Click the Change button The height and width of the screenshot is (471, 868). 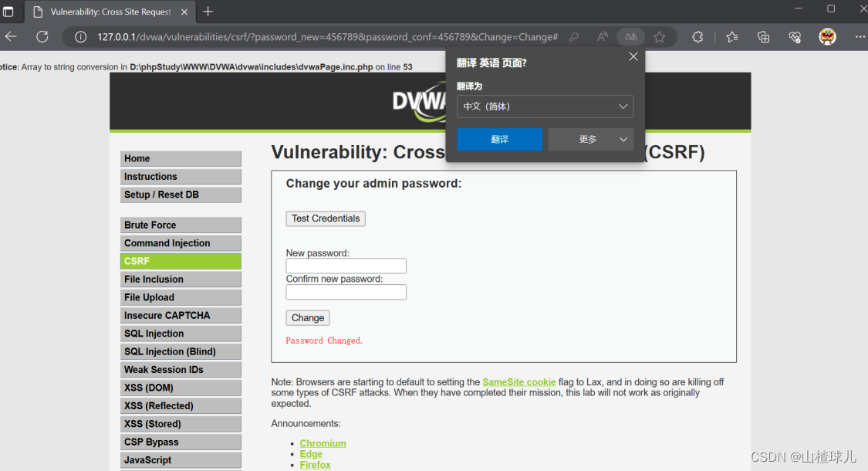click(x=308, y=318)
